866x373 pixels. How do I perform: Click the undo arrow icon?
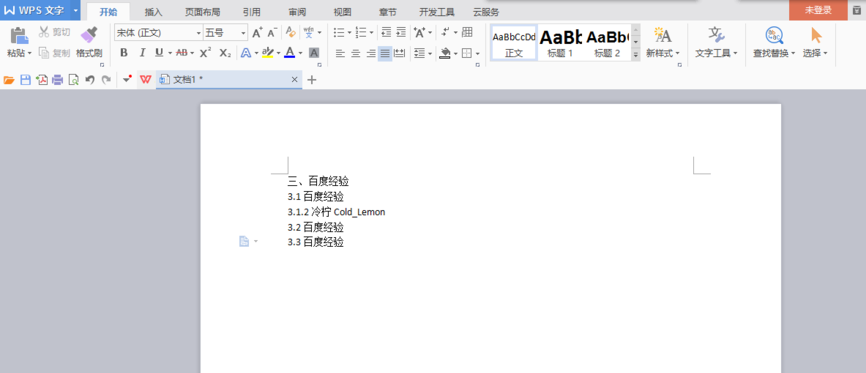click(x=90, y=80)
